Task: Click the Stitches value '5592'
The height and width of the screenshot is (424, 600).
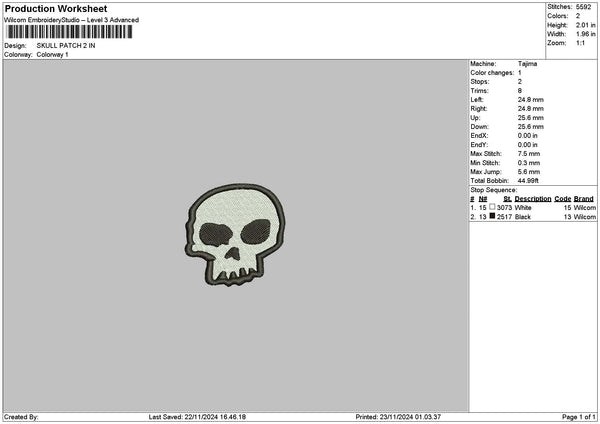Action: [584, 7]
